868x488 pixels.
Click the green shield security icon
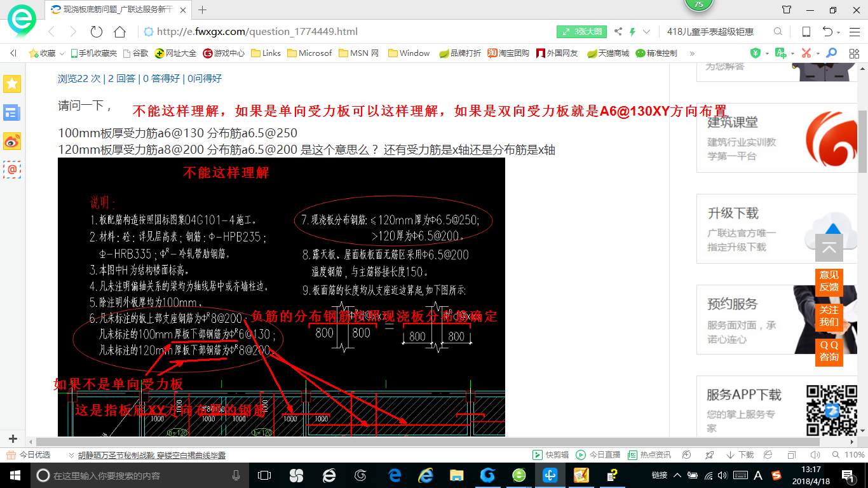[756, 53]
